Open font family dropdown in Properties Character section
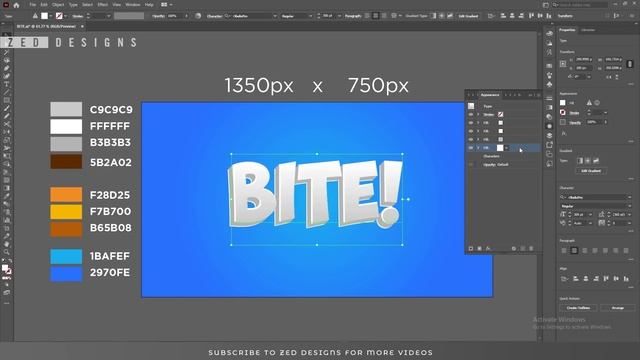The width and height of the screenshot is (640, 360). click(629, 197)
